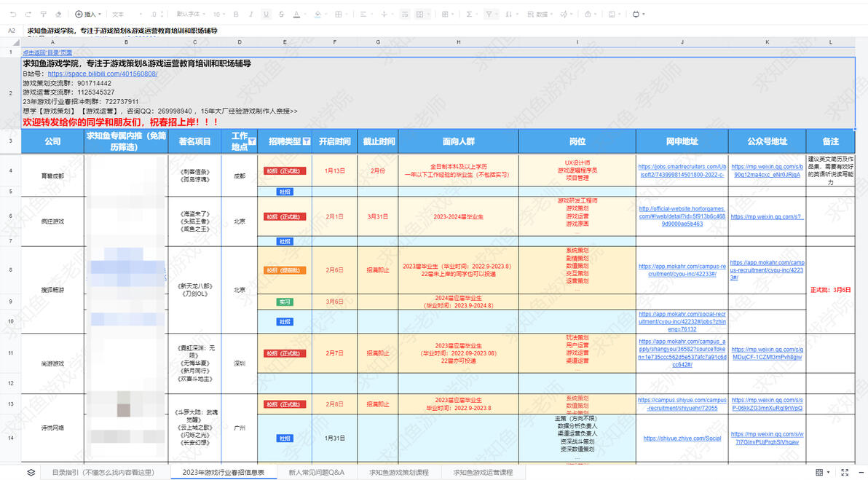Toggle bold formatting (B)
The width and height of the screenshot is (868, 480).
click(237, 15)
